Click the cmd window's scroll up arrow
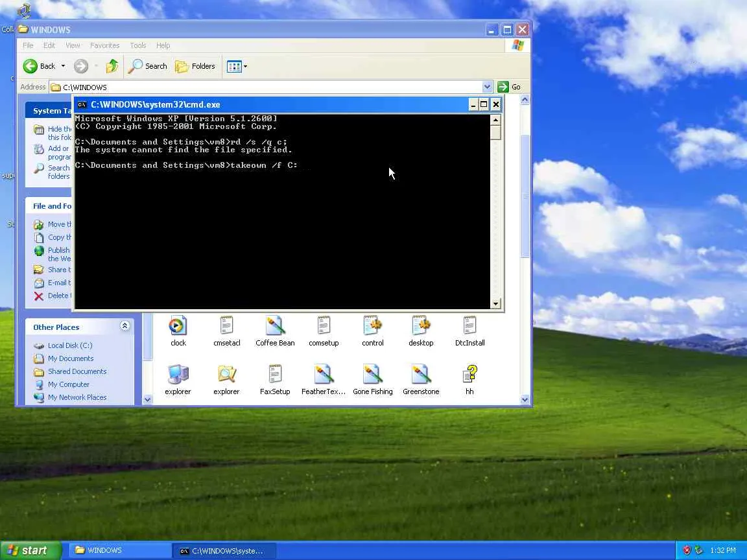747x560 pixels. [495, 119]
